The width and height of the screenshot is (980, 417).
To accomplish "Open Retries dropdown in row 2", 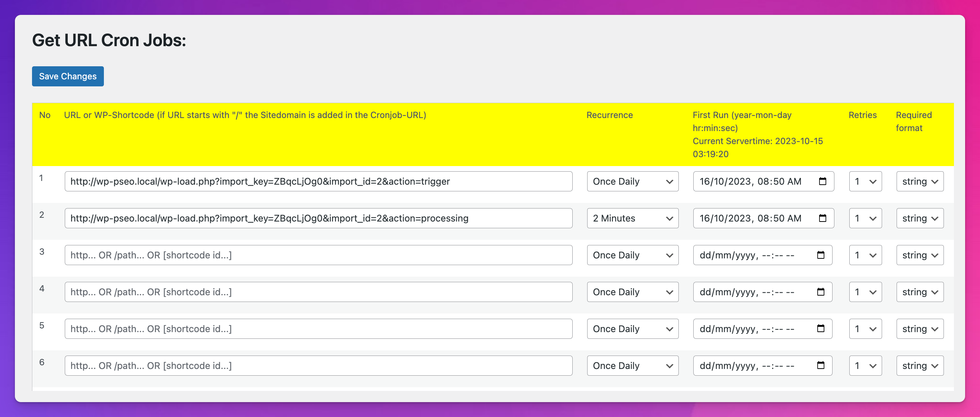I will [x=865, y=219].
